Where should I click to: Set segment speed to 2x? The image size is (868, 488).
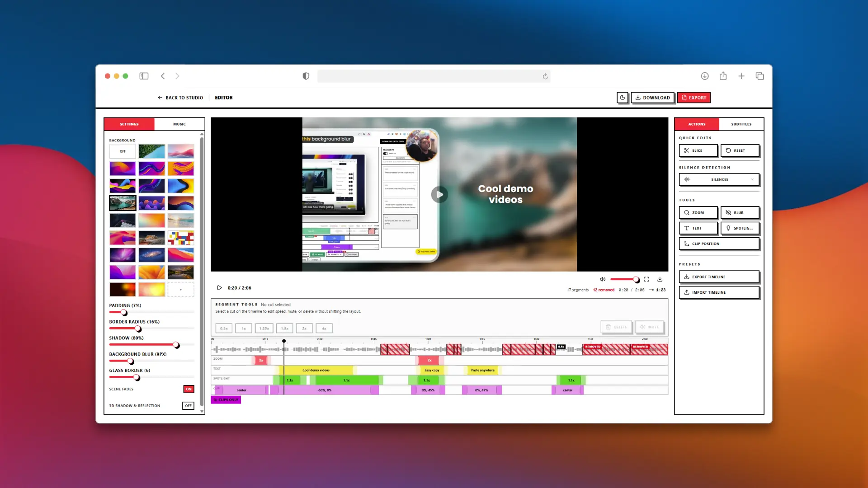(x=304, y=328)
